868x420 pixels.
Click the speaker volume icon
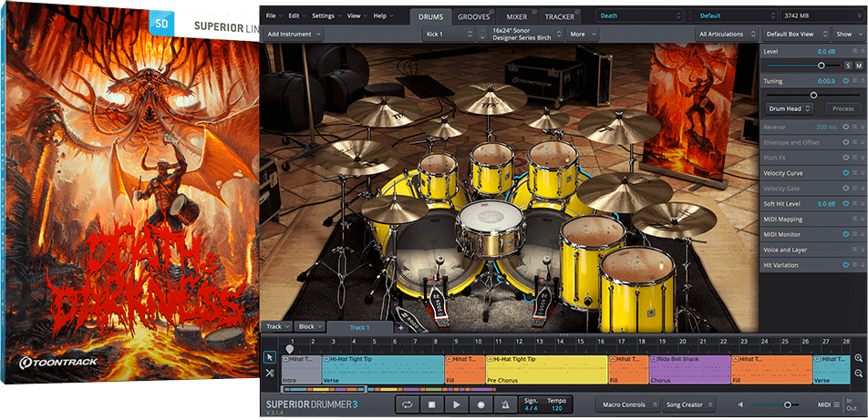coord(741,405)
